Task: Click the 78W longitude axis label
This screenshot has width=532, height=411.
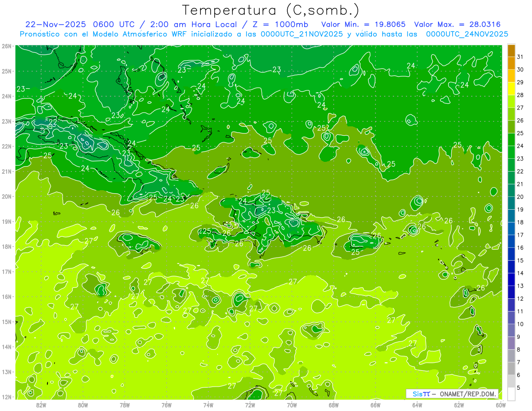Action: click(125, 404)
